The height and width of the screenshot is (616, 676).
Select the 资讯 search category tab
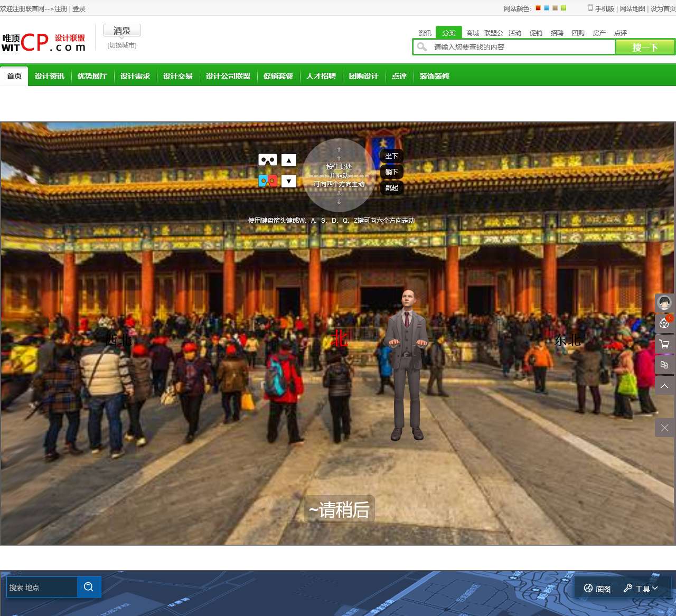tap(425, 33)
